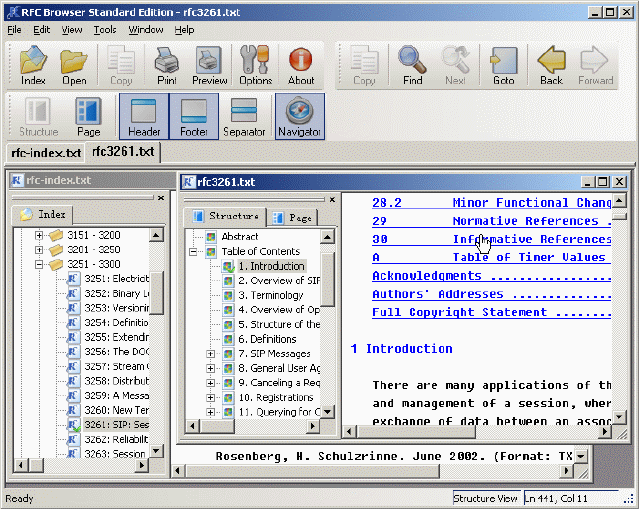639x509 pixels.
Task: Expand the 3201 - 3250 folder
Action: (39, 249)
